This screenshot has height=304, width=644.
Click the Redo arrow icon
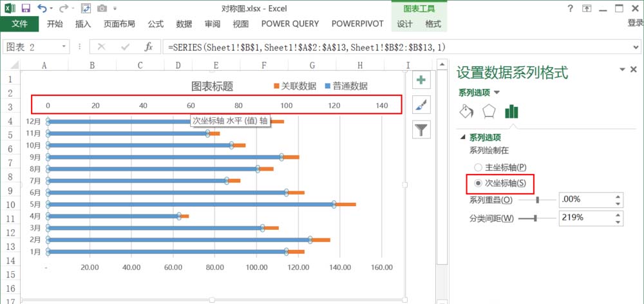click(x=63, y=8)
